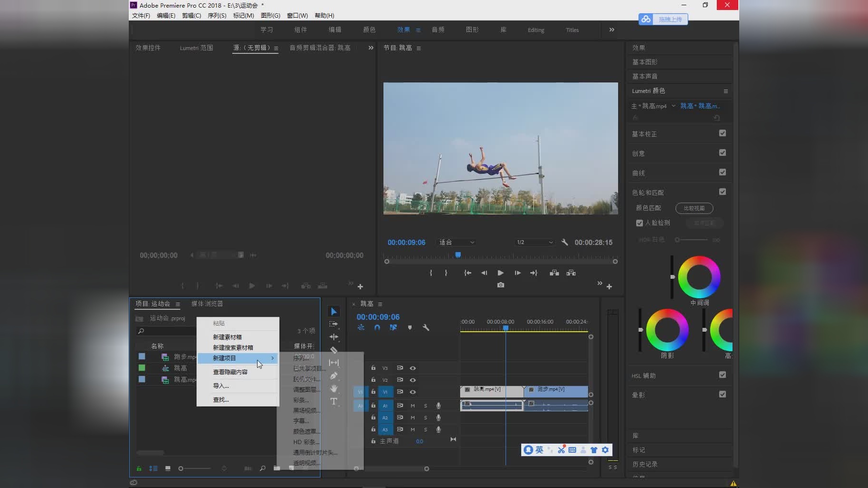
Task: Open the 跳高 timeline panel menu
Action: pos(380,304)
